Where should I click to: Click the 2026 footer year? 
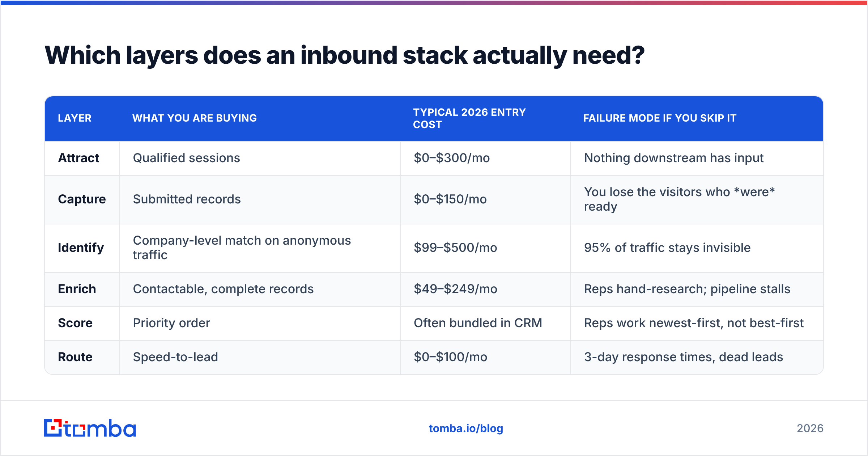pos(810,428)
